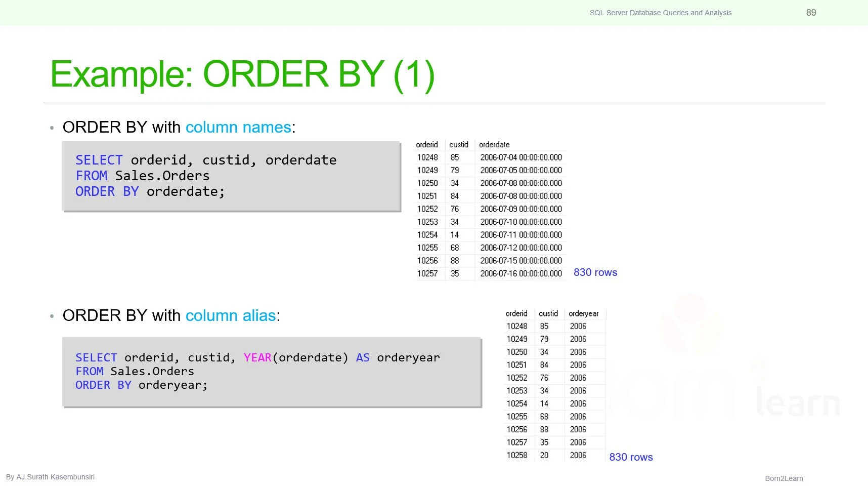Screen dimensions: 868x488
Task: Click the 2006 value in row 10248 of second table
Action: pyautogui.click(x=578, y=327)
